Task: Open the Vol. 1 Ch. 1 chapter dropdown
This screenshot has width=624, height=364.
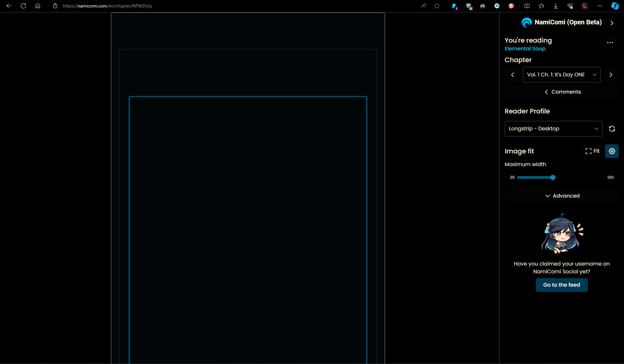Action: (561, 75)
